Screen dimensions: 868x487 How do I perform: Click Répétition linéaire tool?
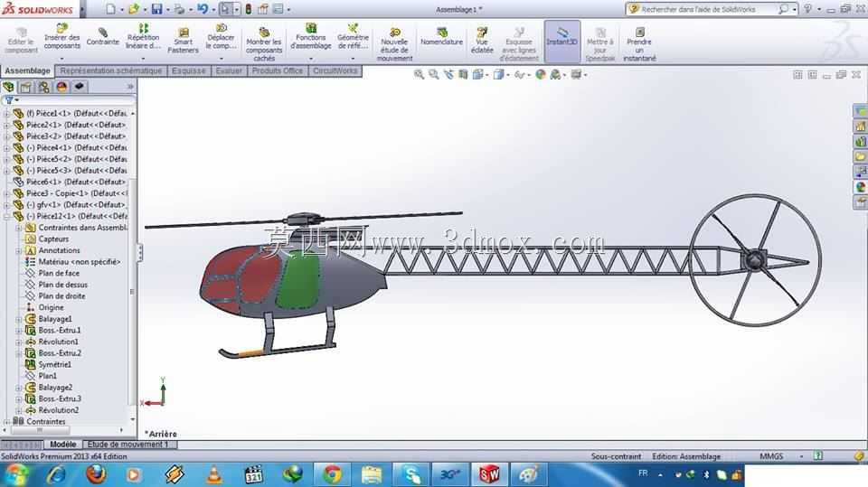coord(143,37)
